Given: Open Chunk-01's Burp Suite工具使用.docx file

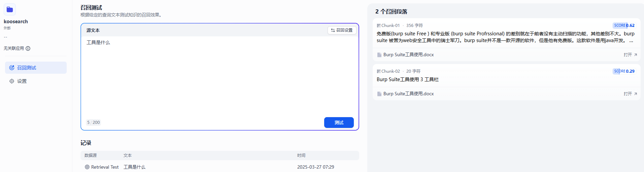Looking at the screenshot, I should tap(408, 55).
